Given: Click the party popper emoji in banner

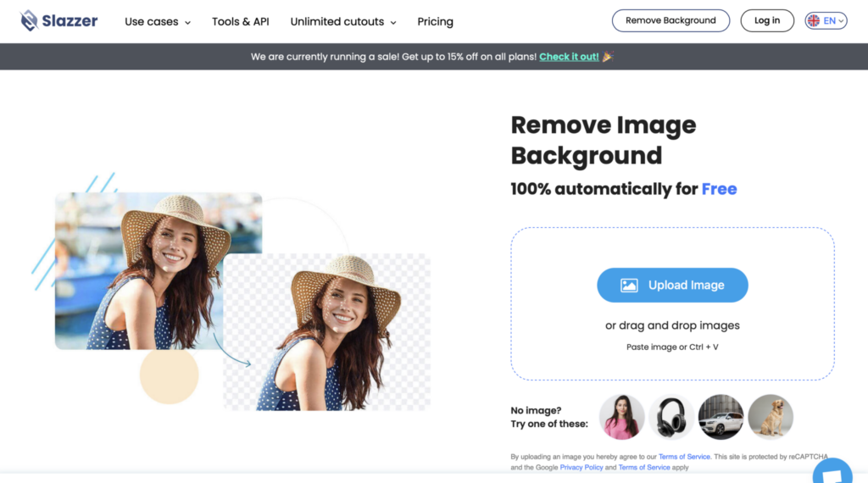Looking at the screenshot, I should (x=608, y=57).
